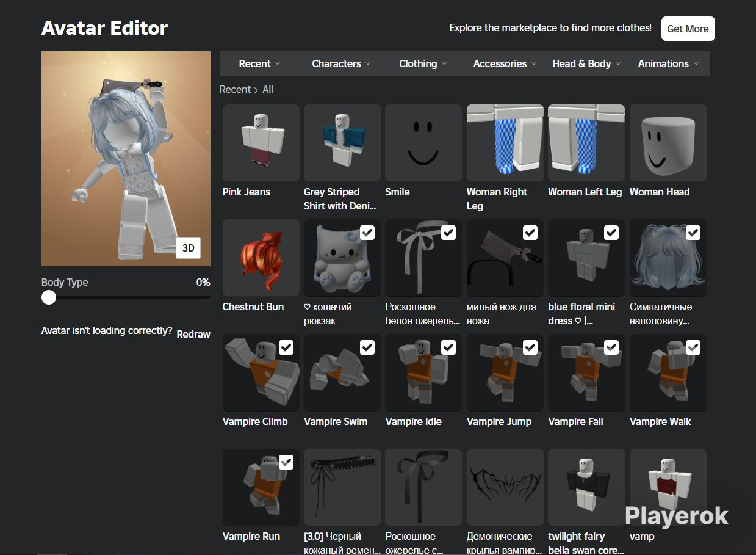Viewport: 756px width, 555px height.
Task: Uncheck the cat backpack equipped checkmark
Action: pos(367,233)
